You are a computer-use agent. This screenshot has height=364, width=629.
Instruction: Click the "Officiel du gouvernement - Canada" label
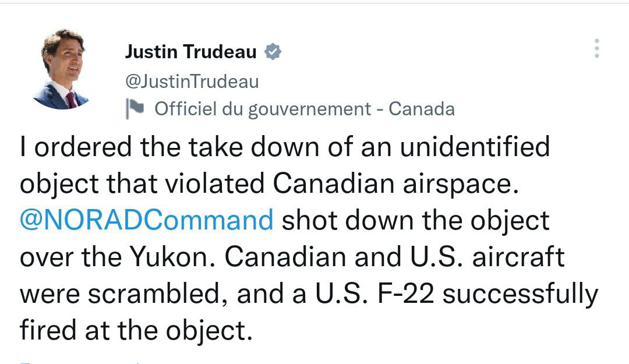304,109
